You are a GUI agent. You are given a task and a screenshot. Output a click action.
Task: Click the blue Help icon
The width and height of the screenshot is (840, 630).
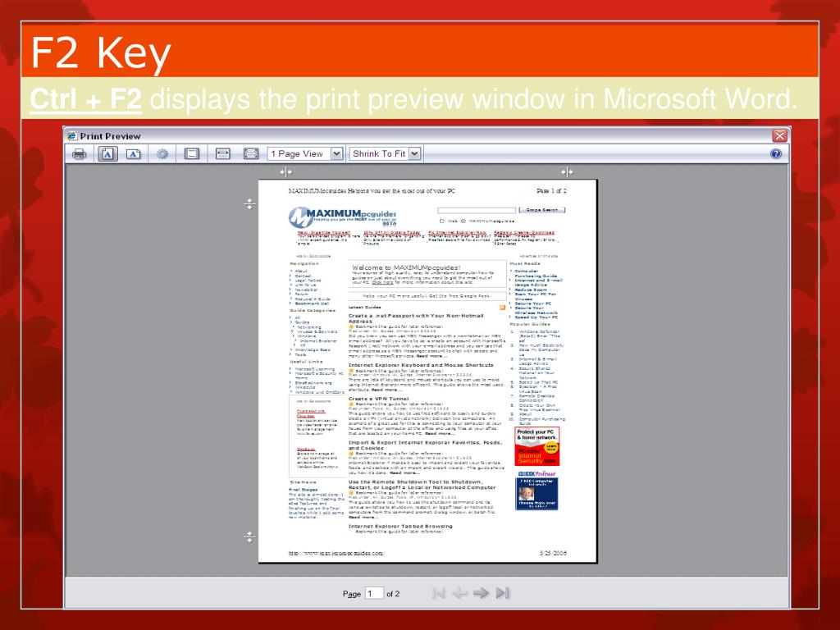coord(775,153)
